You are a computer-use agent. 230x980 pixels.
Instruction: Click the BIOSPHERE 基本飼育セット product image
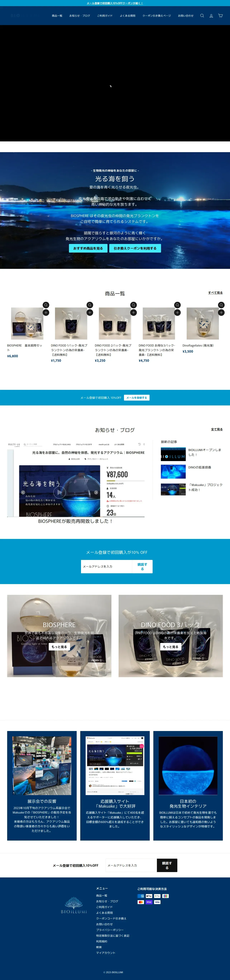click(27, 323)
